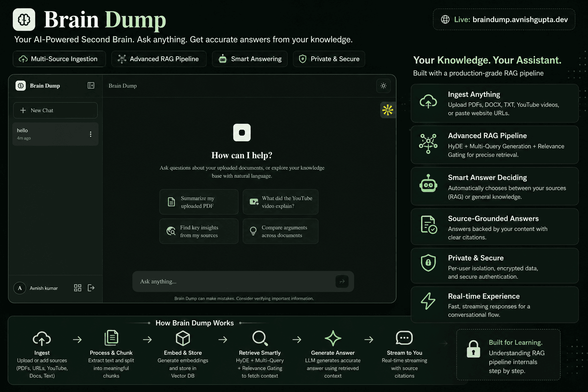This screenshot has width=588, height=392.
Task: Select the Private & Secure pill
Action: (329, 59)
